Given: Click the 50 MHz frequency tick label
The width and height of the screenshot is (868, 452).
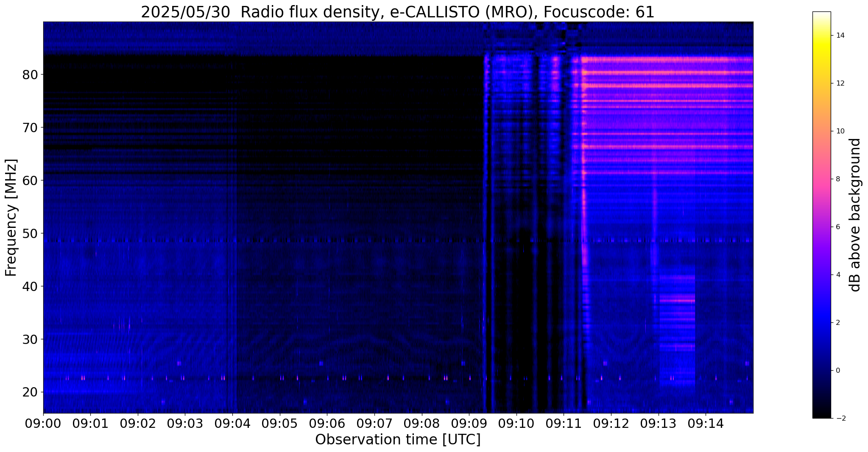Looking at the screenshot, I should 30,233.
